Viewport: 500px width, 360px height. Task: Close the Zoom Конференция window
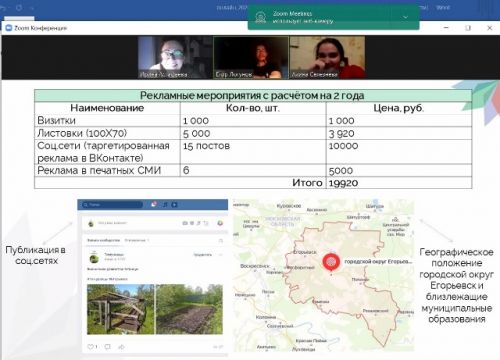(x=489, y=28)
